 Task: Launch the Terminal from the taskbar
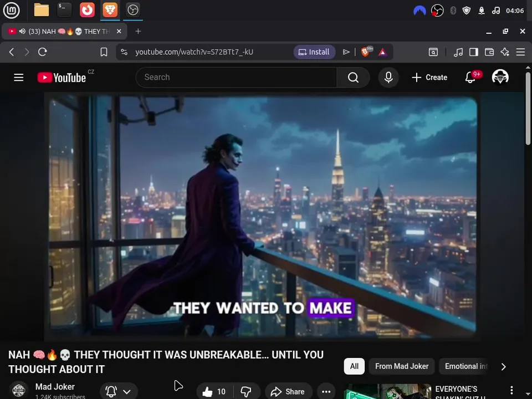click(x=64, y=10)
